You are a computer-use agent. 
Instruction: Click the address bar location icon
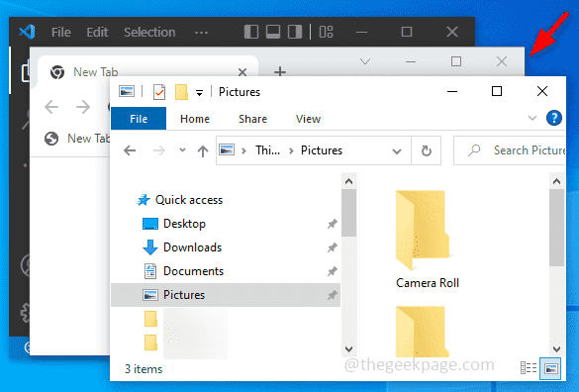coord(227,150)
